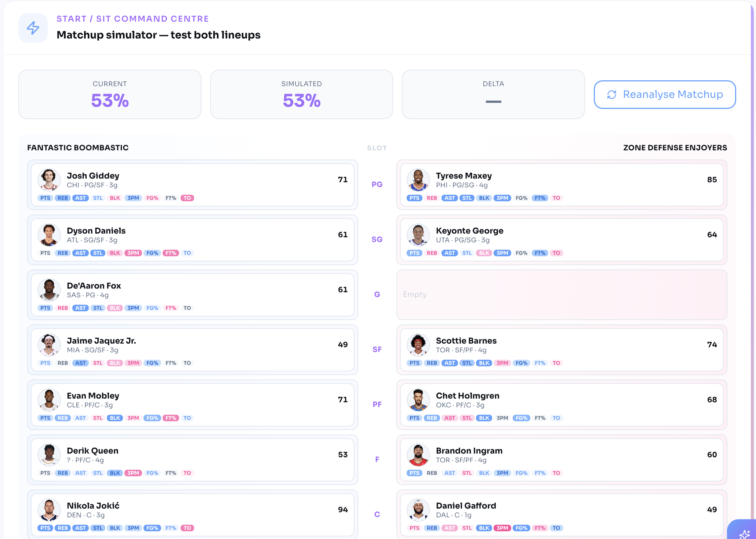Click the Delta stat card
The image size is (756, 539).
click(x=493, y=95)
